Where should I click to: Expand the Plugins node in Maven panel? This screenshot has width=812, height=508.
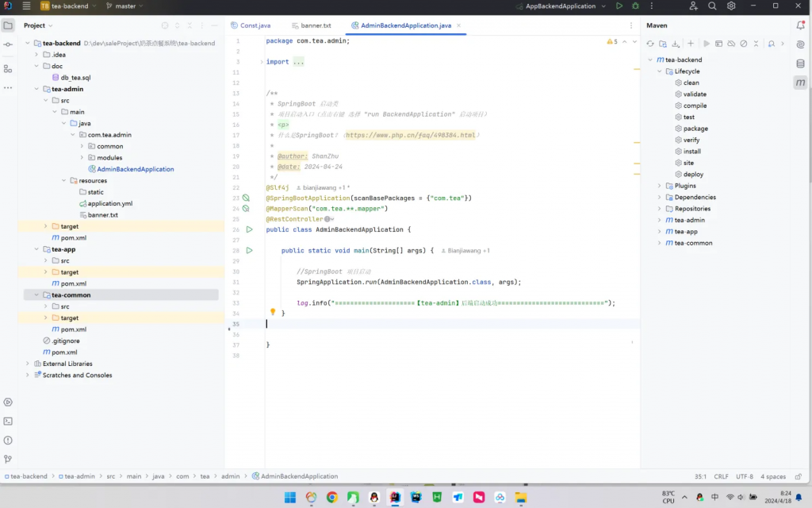pos(659,186)
